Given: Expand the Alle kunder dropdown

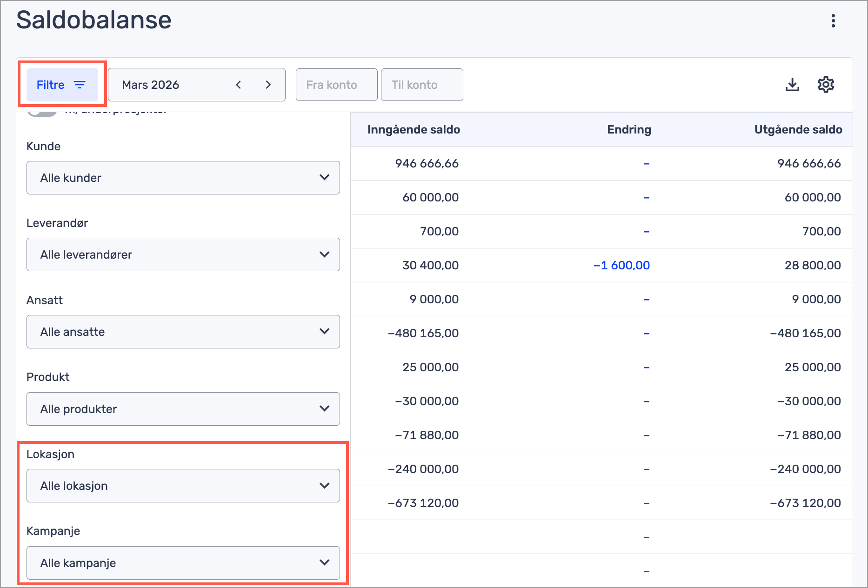Looking at the screenshot, I should (183, 178).
